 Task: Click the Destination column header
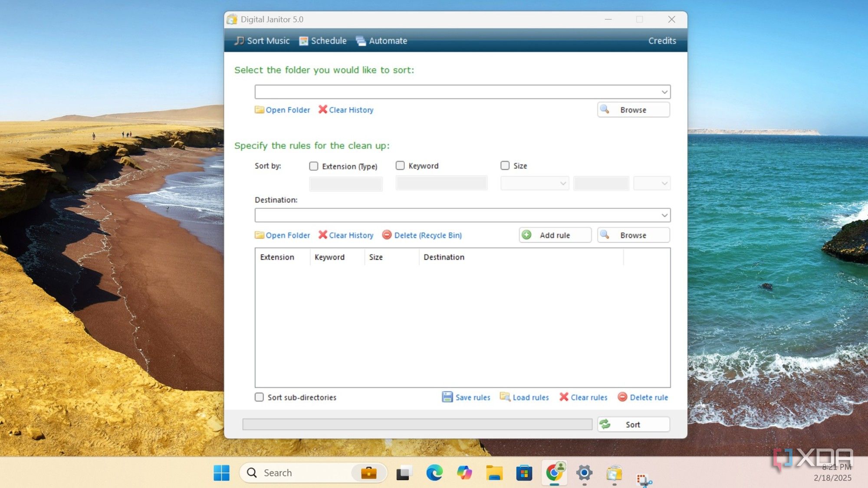click(444, 257)
